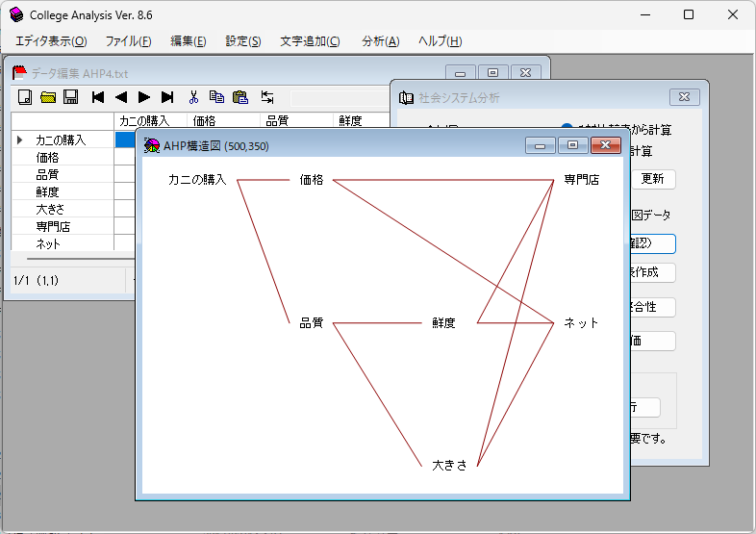Click the new file icon in data editor
This screenshot has height=534, width=756.
25,97
